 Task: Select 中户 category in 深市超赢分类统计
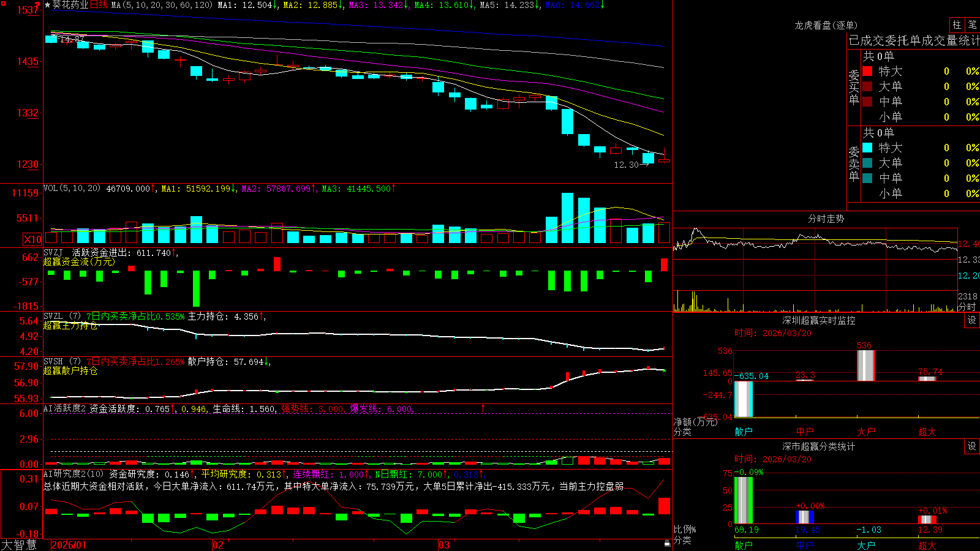point(805,545)
